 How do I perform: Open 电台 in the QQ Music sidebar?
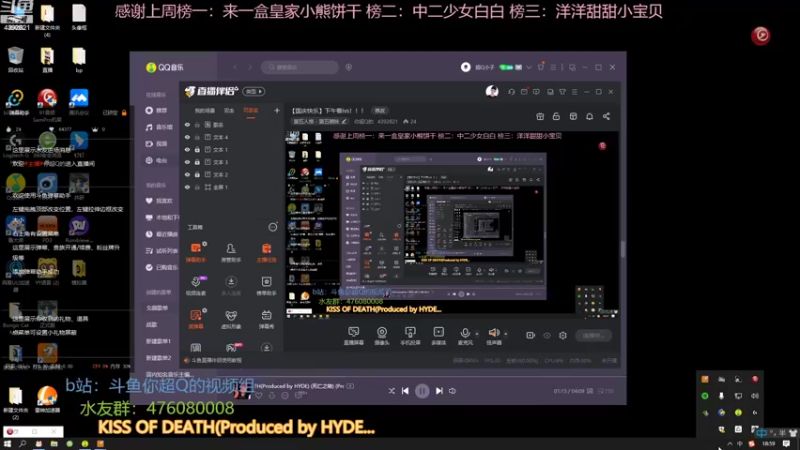(x=157, y=160)
